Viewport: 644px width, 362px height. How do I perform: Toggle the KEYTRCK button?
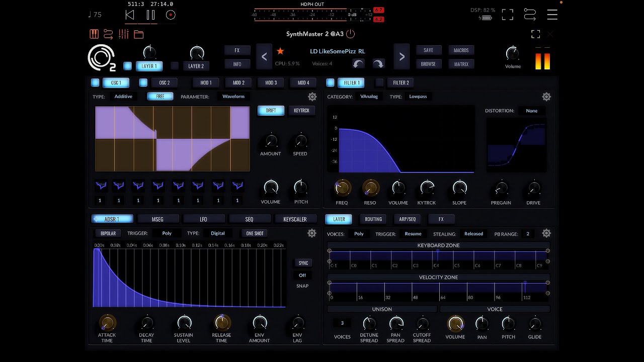point(301,111)
